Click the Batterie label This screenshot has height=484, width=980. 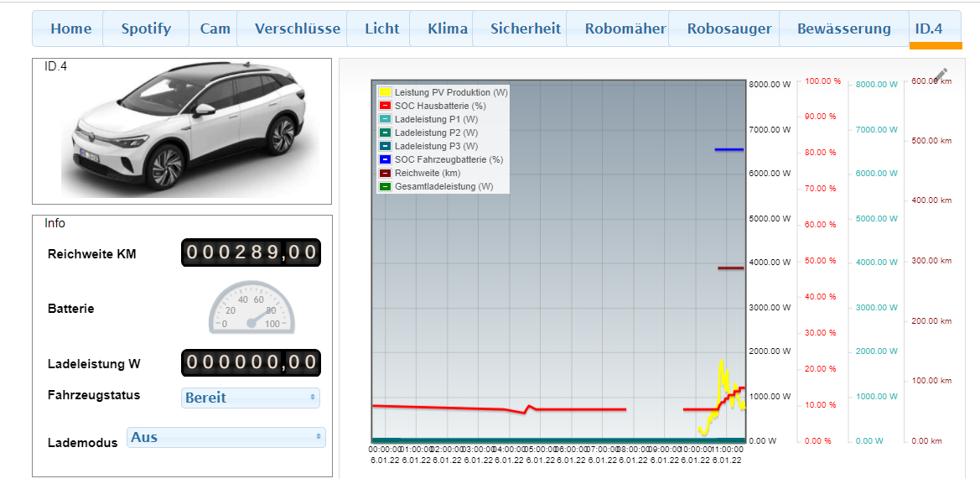[x=70, y=309]
